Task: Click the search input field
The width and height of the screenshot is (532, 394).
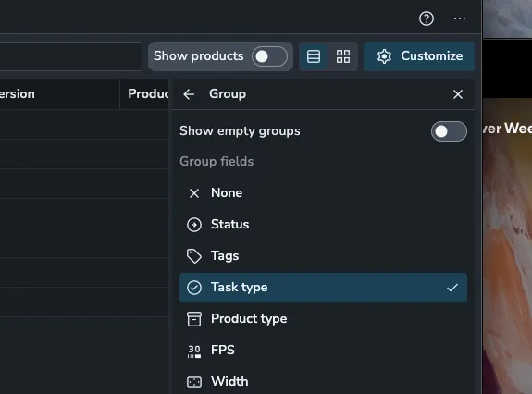Action: [x=70, y=56]
